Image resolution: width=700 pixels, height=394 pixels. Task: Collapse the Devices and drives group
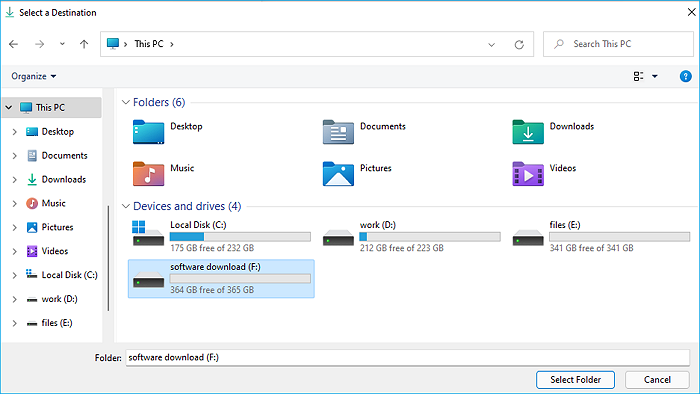coord(126,206)
